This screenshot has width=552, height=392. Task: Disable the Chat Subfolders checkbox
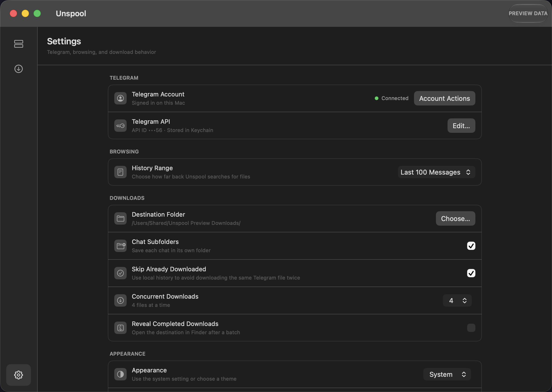(471, 246)
